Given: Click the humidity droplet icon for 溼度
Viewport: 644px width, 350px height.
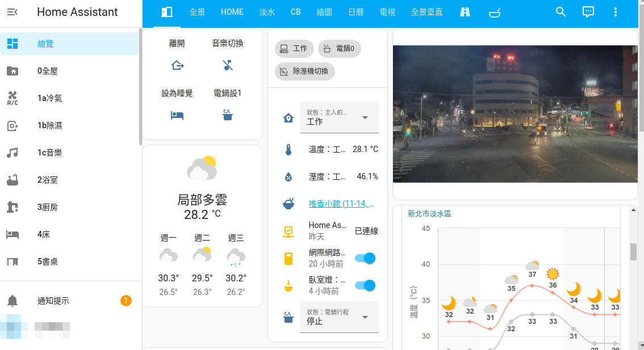Looking at the screenshot, I should tap(288, 177).
